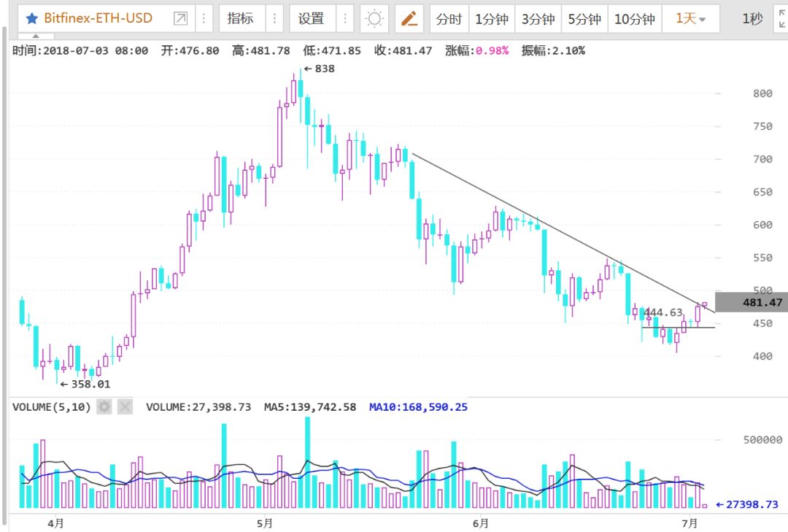Click the 7月 date axis label
Viewport: 788px width, 532px height.
(689, 523)
